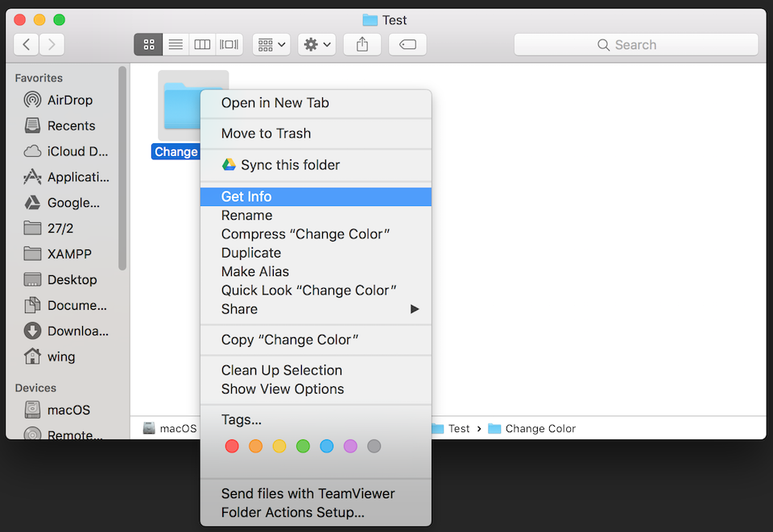The width and height of the screenshot is (773, 532).
Task: Switch to list view in the toolbar
Action: pyautogui.click(x=175, y=44)
